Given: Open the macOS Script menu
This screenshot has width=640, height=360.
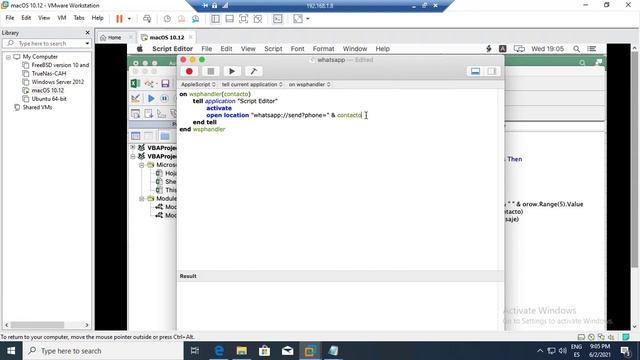Looking at the screenshot, I should click(273, 49).
